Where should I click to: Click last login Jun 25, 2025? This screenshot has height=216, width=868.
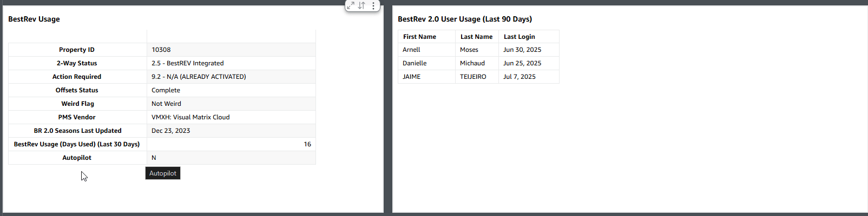click(x=522, y=63)
